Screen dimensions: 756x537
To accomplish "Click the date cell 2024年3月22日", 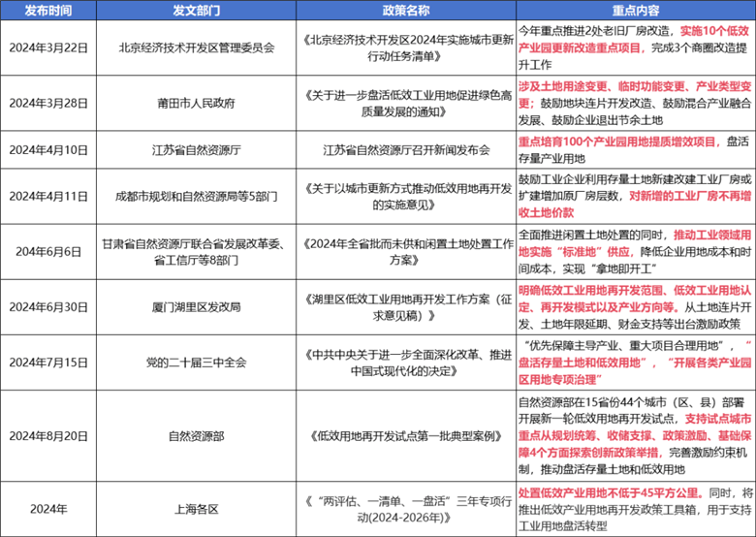I will (49, 45).
